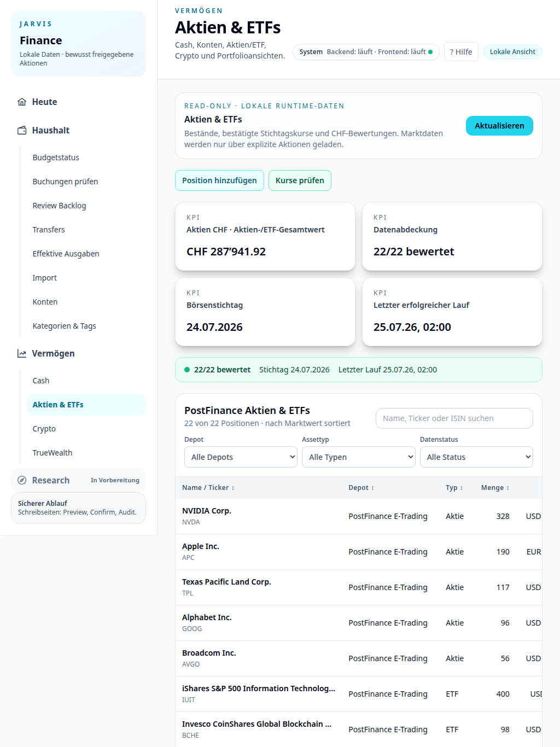Click the In Vorbereitung label
This screenshot has height=747, width=560.
(115, 480)
